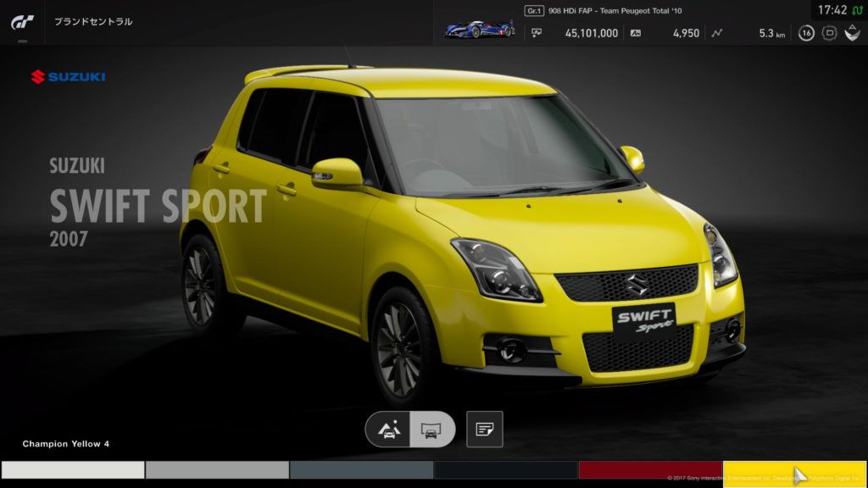Click the 4,950 mileage points value
The image size is (868, 488).
(686, 33)
